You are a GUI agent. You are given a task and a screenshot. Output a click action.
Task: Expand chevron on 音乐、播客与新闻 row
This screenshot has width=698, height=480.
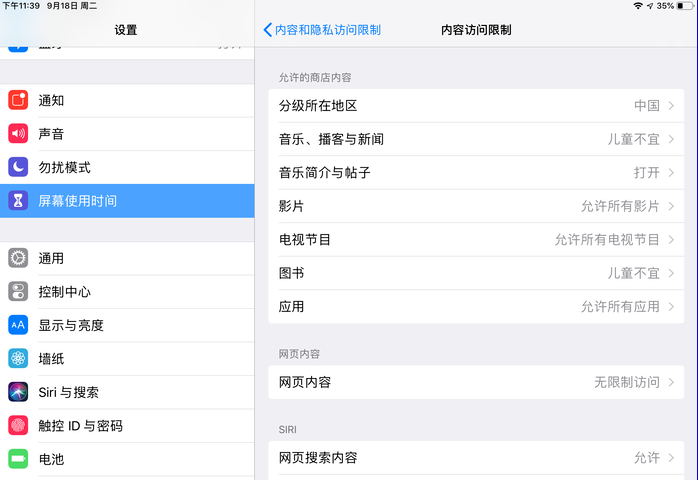[671, 139]
